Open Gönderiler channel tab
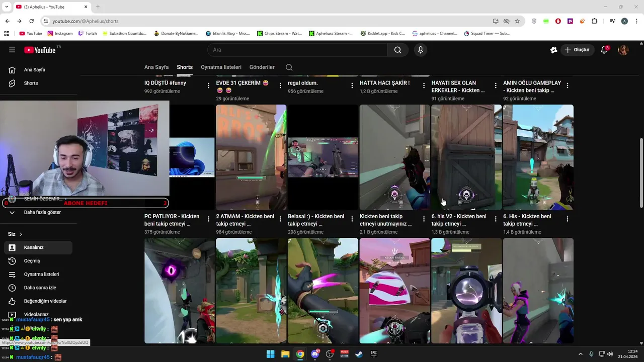Image resolution: width=644 pixels, height=362 pixels. 262,67
